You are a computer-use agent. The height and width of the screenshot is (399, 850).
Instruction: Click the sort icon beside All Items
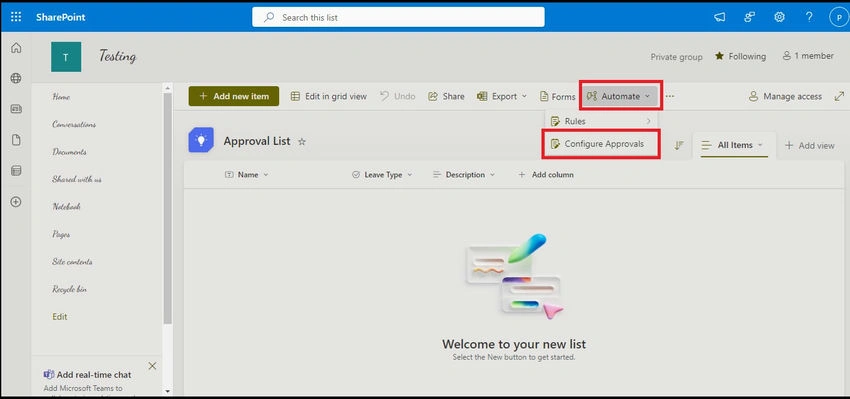(x=679, y=145)
